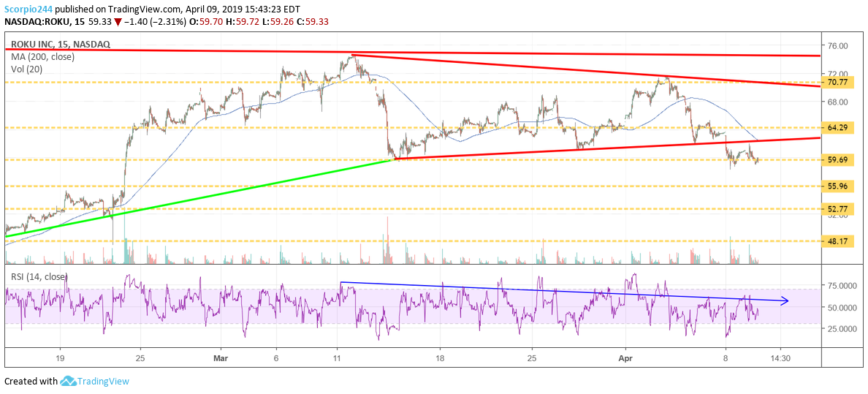The height and width of the screenshot is (394, 868).
Task: Click the blue RSI trend arrow head
Action: pos(785,301)
